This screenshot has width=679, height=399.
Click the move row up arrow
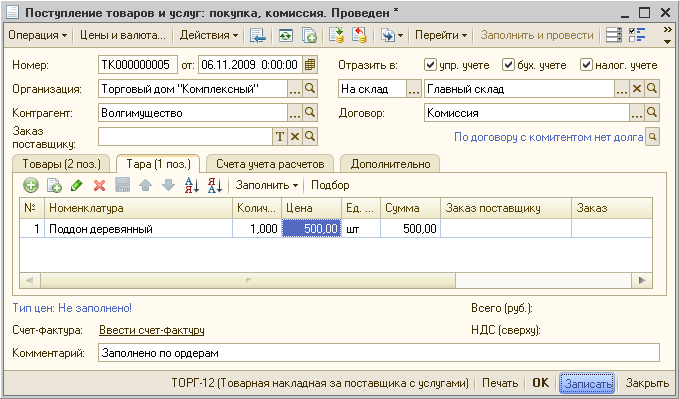point(146,185)
